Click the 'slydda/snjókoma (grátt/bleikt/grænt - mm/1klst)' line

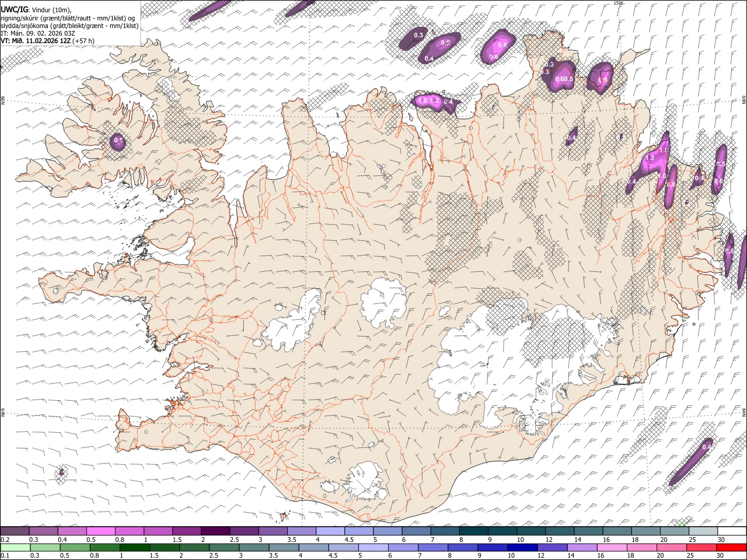(69, 26)
